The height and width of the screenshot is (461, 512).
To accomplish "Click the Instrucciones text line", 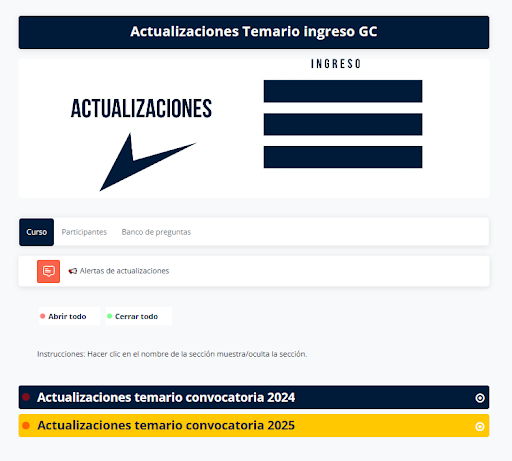I will [172, 354].
